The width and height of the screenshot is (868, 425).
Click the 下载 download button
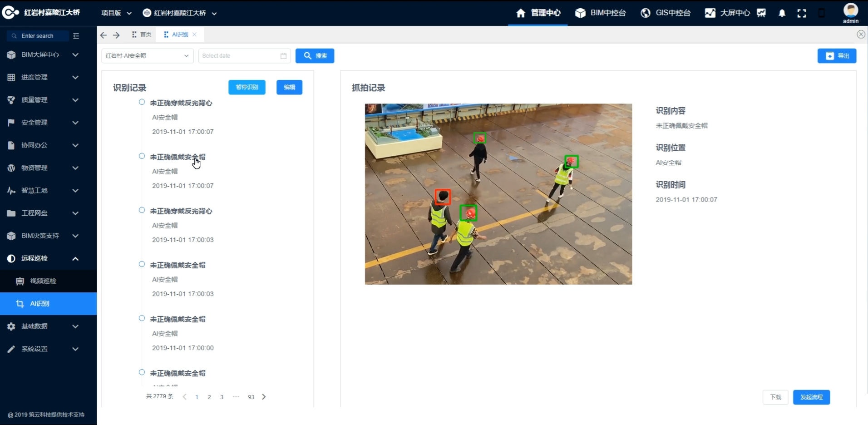[775, 397]
